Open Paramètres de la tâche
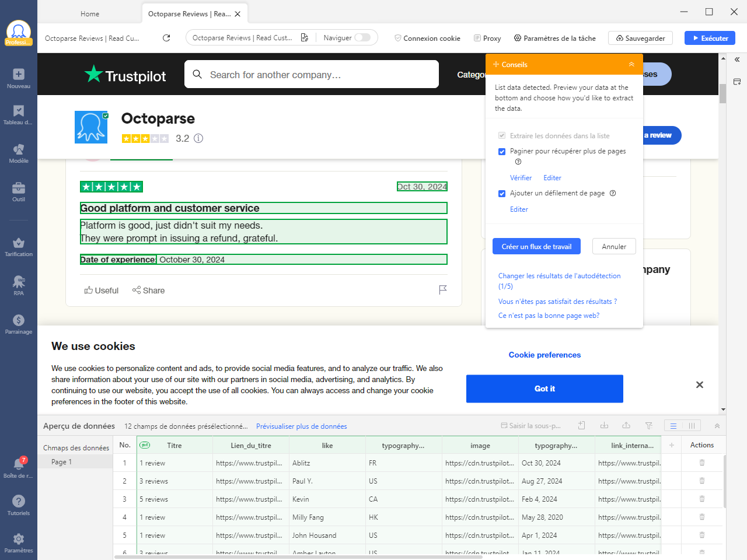 click(x=554, y=38)
